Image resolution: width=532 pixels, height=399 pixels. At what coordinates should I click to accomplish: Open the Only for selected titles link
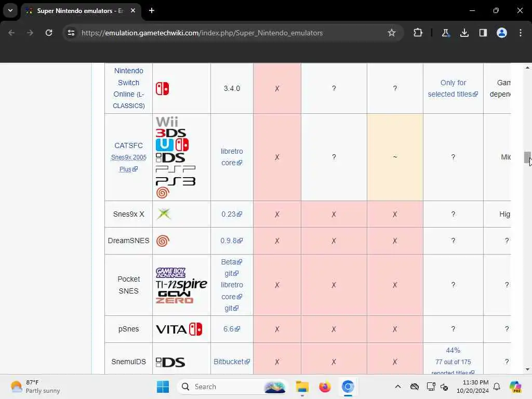453,88
